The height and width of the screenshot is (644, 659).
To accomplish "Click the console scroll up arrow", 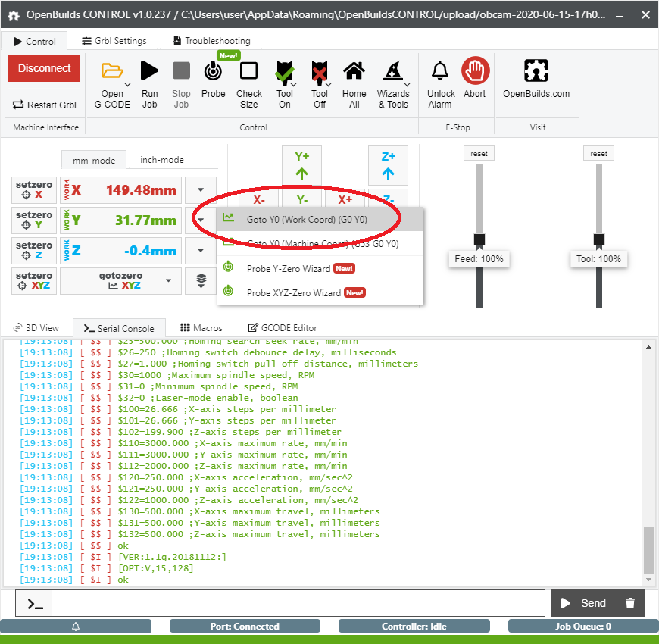I will 648,347.
